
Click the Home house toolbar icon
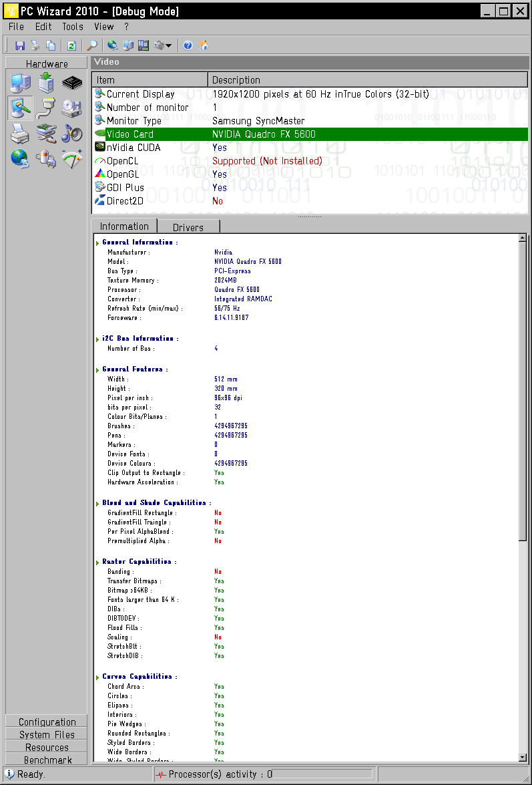pos(204,45)
